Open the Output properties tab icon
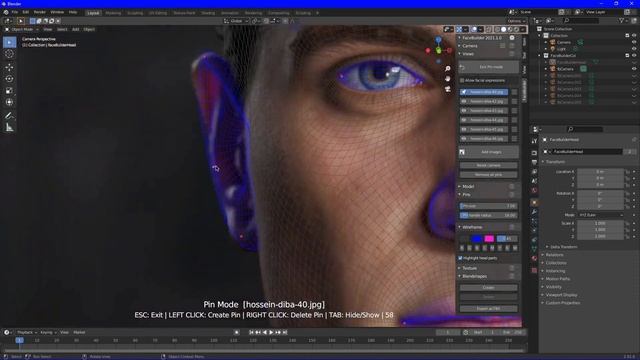Image resolution: width=640 pixels, height=360 pixels. pos(534,162)
